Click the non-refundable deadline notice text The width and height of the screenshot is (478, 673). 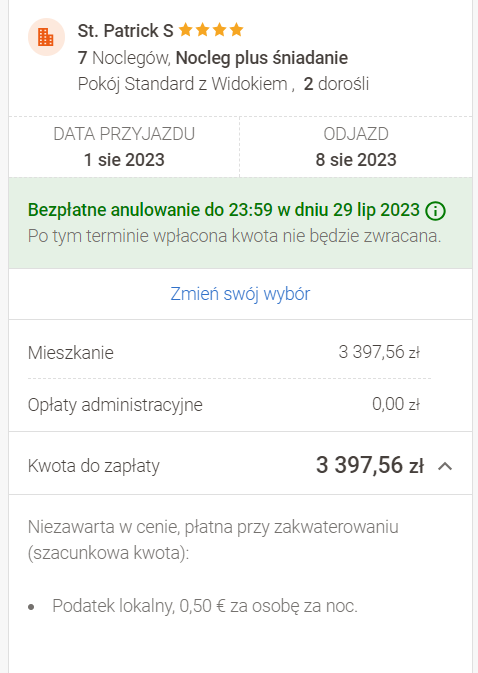[234, 236]
